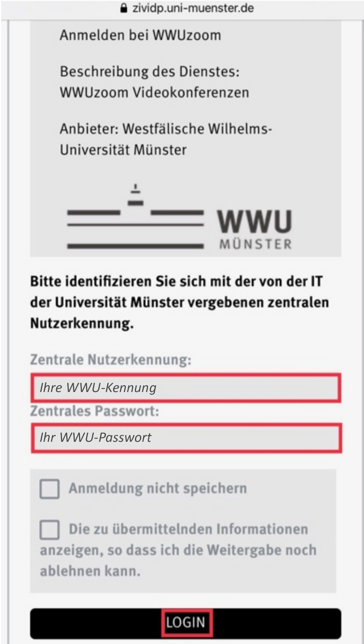Focus the Zentrales Passwort input field
This screenshot has width=364, height=644.
pyautogui.click(x=186, y=438)
